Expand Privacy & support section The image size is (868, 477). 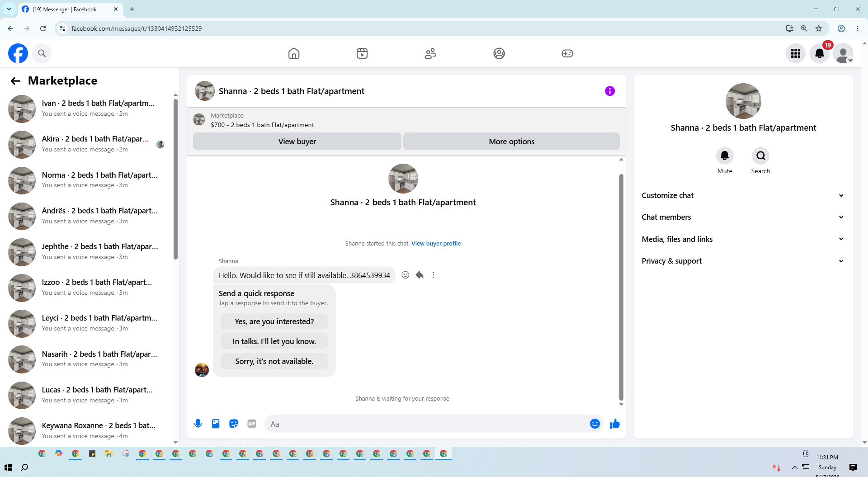click(743, 261)
